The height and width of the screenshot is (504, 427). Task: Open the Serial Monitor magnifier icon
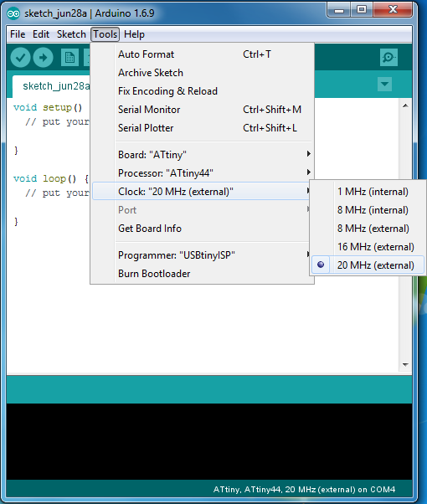388,58
